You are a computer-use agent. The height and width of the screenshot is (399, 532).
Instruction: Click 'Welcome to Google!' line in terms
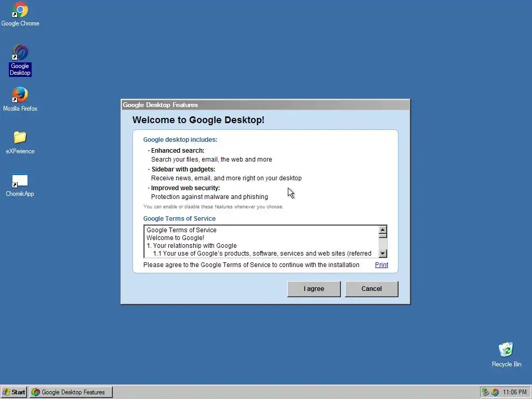pos(176,238)
